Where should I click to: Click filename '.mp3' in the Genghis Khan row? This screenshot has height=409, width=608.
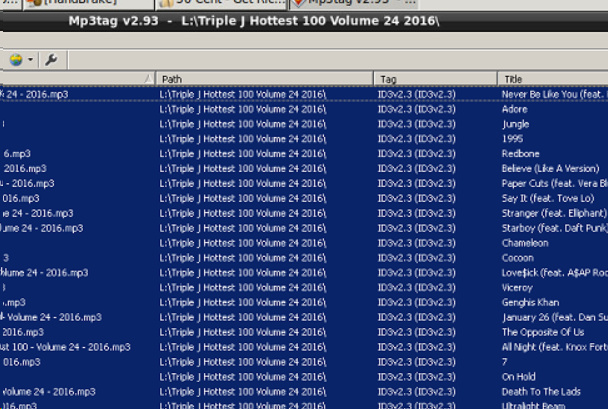(x=14, y=302)
